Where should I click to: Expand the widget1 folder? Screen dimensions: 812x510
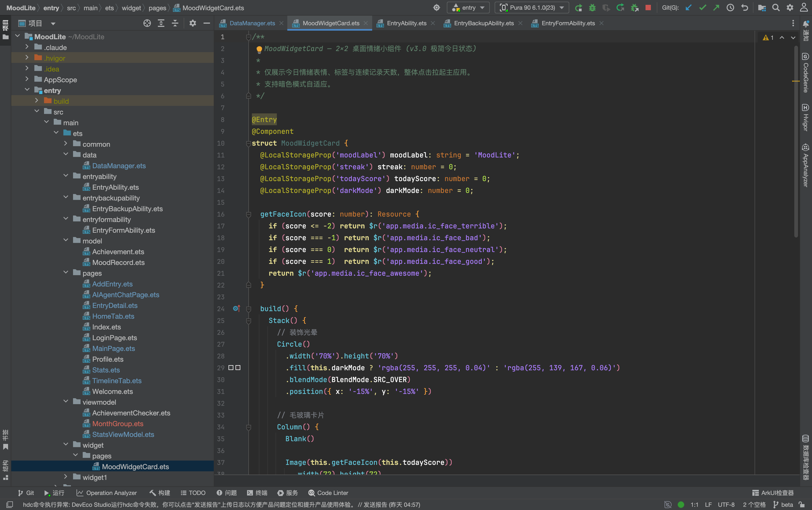click(66, 477)
